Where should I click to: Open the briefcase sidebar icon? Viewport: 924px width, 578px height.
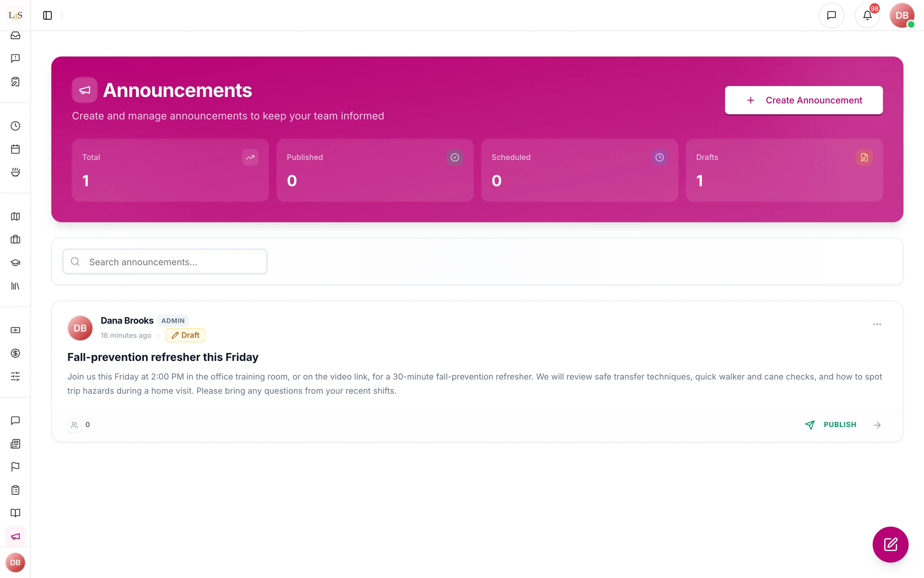click(15, 240)
